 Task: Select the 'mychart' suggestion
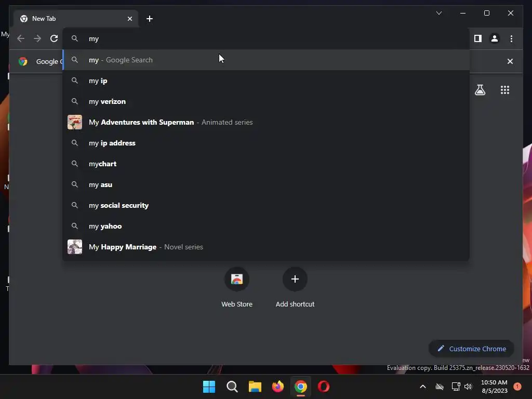click(266, 164)
